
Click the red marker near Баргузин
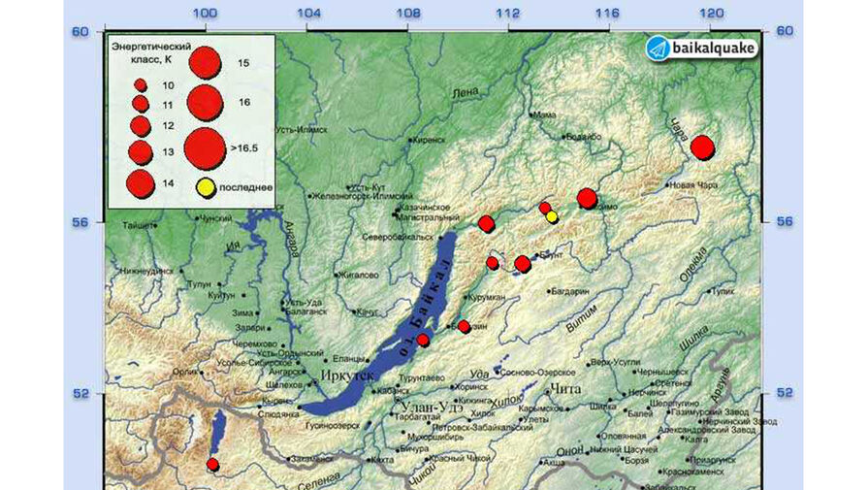pos(464,326)
